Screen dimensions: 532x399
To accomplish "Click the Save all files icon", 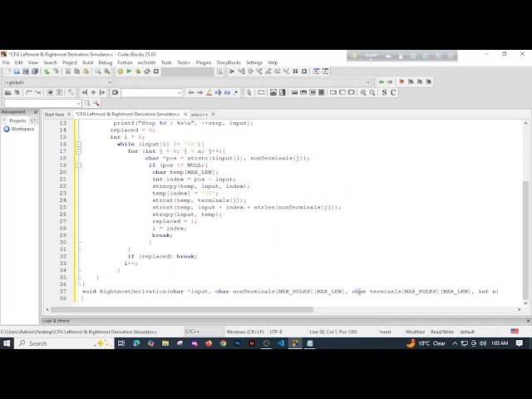I will (x=35, y=71).
